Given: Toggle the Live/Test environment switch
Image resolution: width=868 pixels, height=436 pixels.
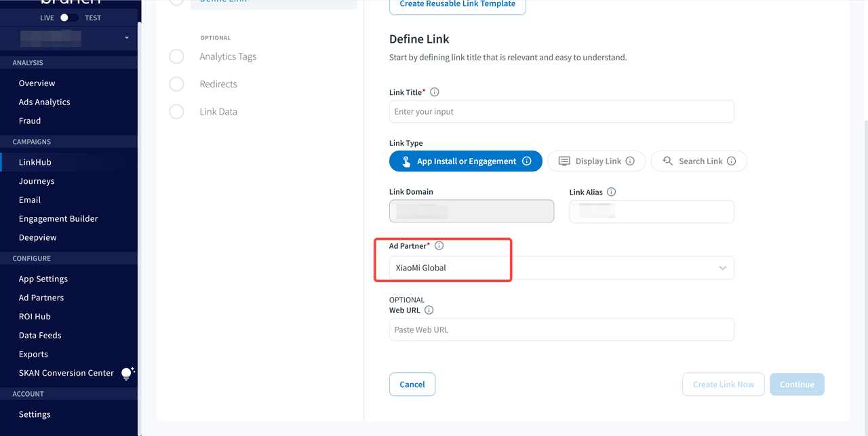Looking at the screenshot, I should pyautogui.click(x=69, y=18).
